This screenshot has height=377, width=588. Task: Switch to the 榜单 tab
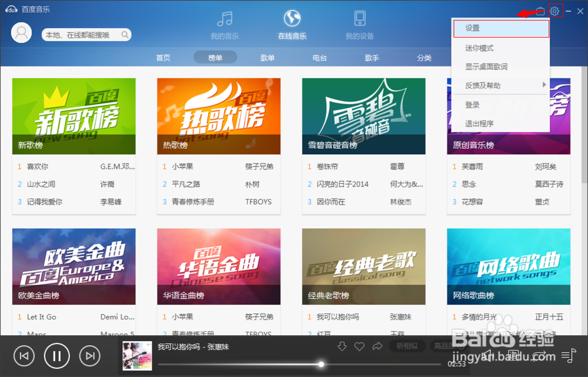[x=215, y=58]
